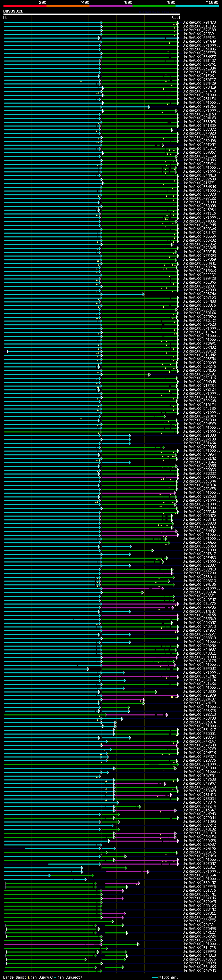The width and height of the screenshot is (222, 980).
Task: Open hit UniRef100_A9TM73
Action: tap(199, 23)
